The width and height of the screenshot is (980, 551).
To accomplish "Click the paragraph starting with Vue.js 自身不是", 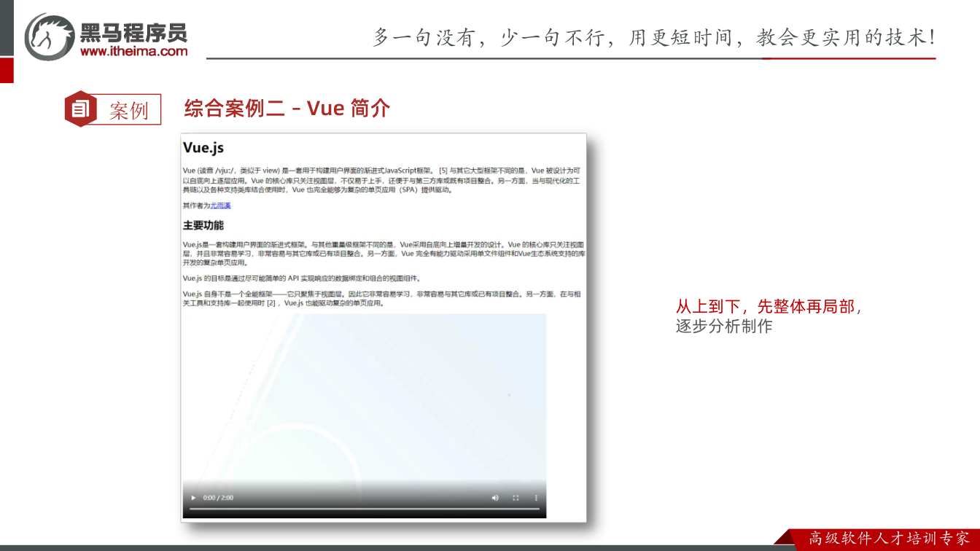I will point(382,299).
